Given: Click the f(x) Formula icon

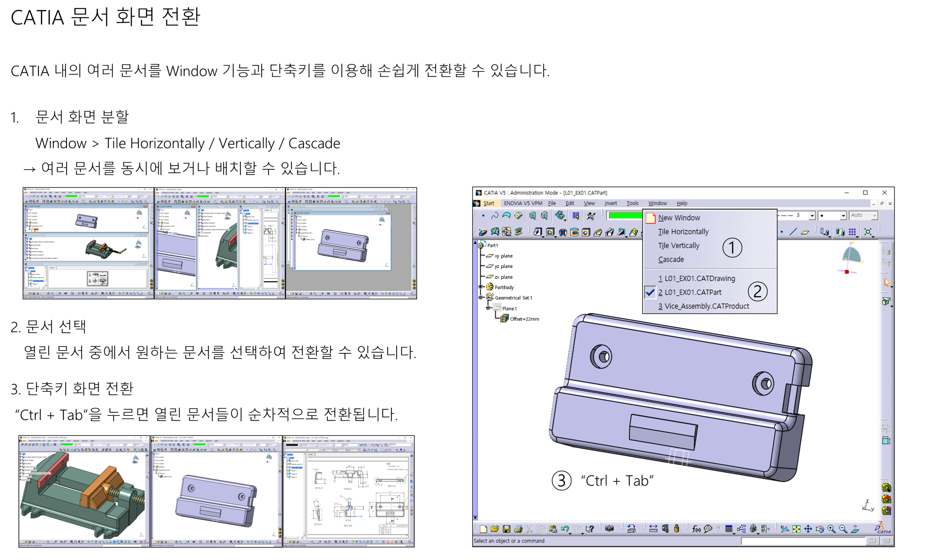Looking at the screenshot, I should (696, 529).
